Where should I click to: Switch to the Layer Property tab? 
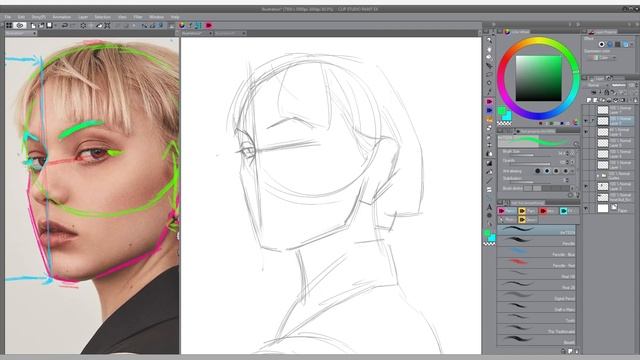coord(603,31)
